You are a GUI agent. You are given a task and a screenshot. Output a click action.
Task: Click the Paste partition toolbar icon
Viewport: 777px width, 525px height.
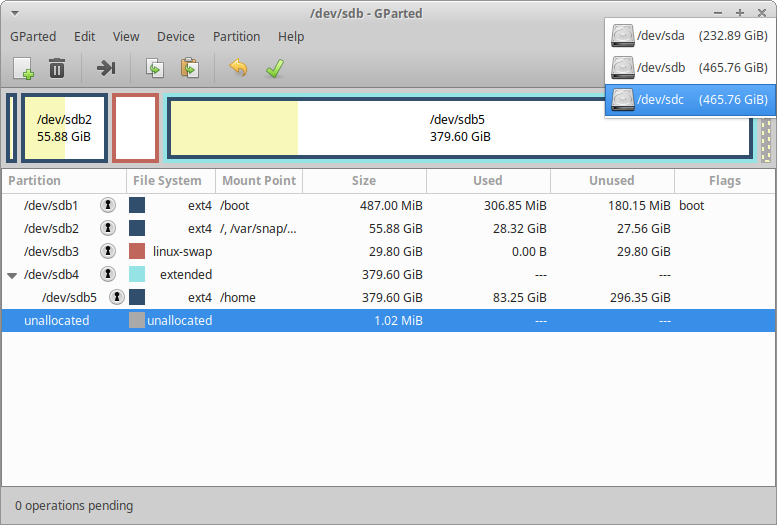(188, 68)
